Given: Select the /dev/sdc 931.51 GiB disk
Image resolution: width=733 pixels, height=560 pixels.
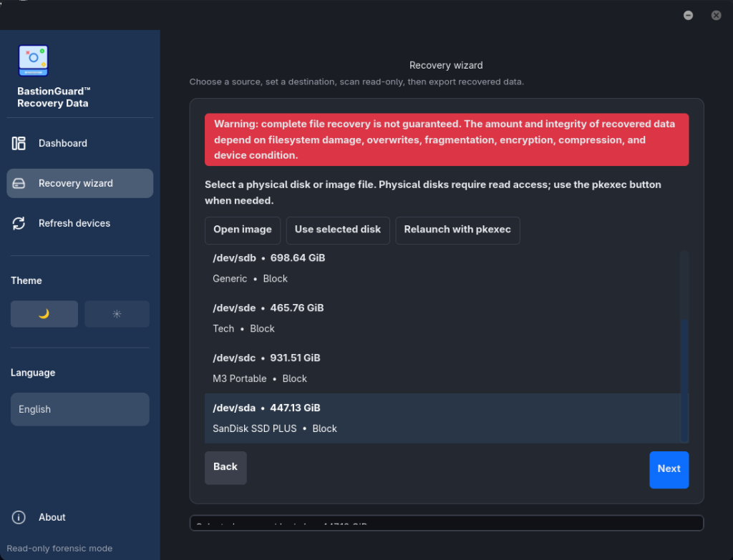Looking at the screenshot, I should click(442, 368).
